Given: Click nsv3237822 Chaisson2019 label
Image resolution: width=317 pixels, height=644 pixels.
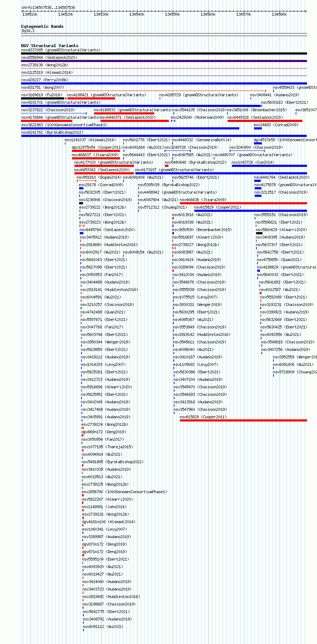Looking at the screenshot, I should point(48,110).
